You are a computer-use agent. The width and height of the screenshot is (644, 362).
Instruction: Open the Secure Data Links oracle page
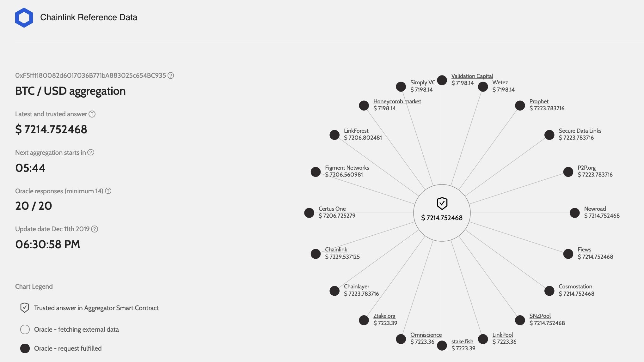coord(580,130)
